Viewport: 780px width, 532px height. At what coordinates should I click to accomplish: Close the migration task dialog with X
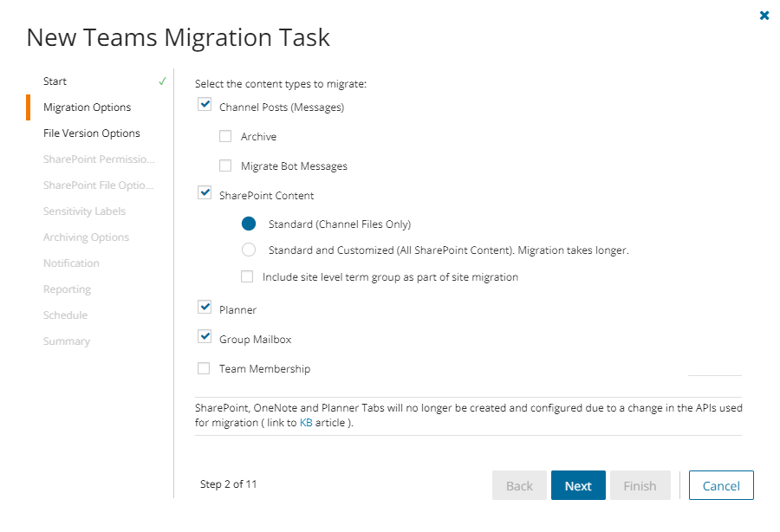(x=764, y=16)
